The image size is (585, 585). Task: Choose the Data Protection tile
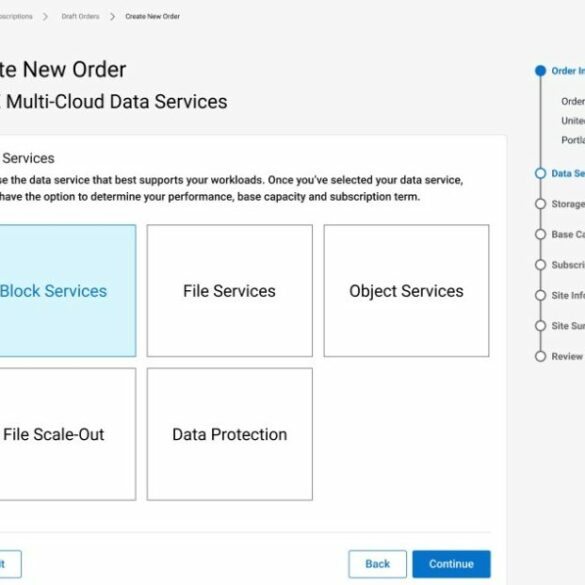point(229,434)
